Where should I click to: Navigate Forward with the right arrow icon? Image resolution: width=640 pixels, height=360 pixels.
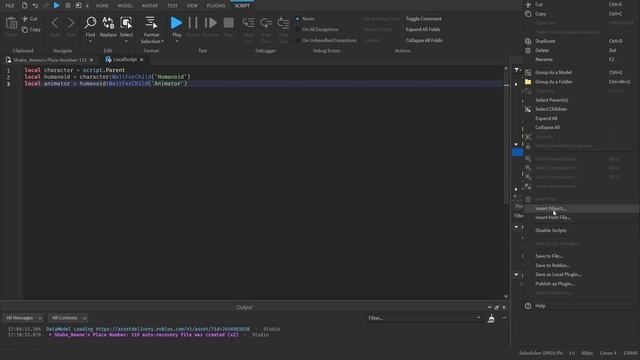tap(71, 23)
